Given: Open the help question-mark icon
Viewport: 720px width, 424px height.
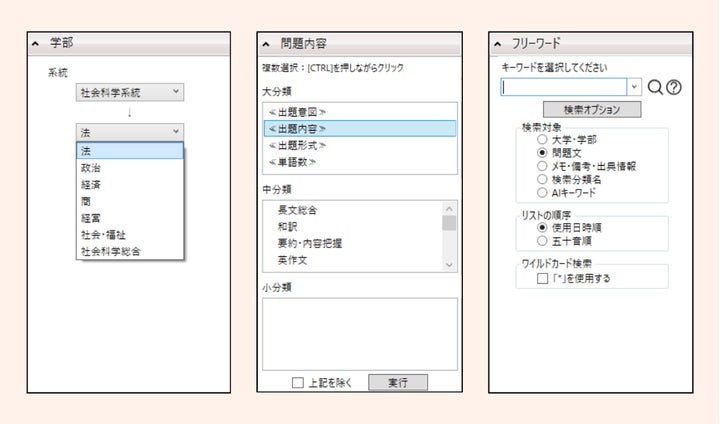Looking at the screenshot, I should click(674, 87).
